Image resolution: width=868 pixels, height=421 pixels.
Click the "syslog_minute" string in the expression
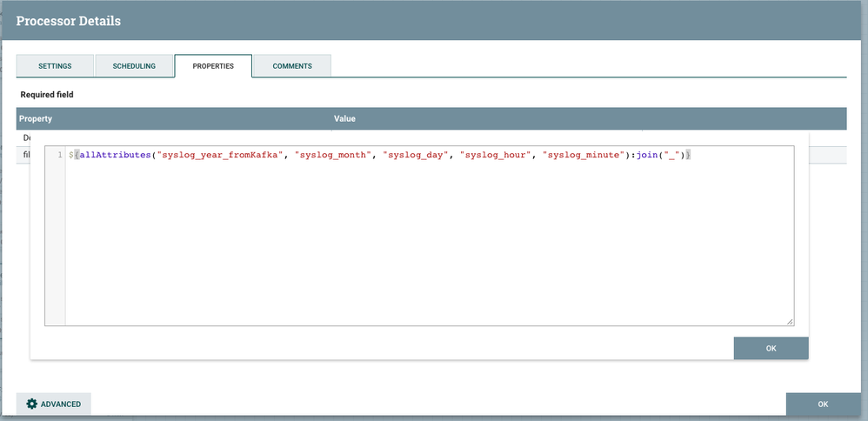tap(581, 155)
